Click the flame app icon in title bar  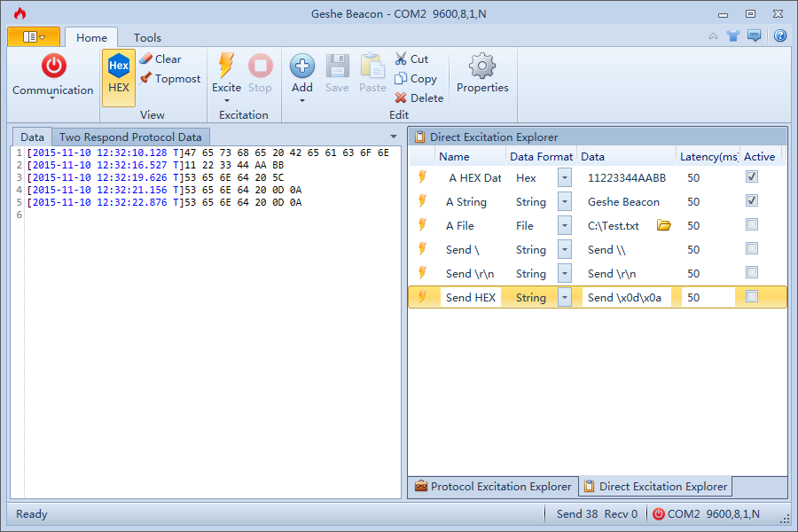20,14
